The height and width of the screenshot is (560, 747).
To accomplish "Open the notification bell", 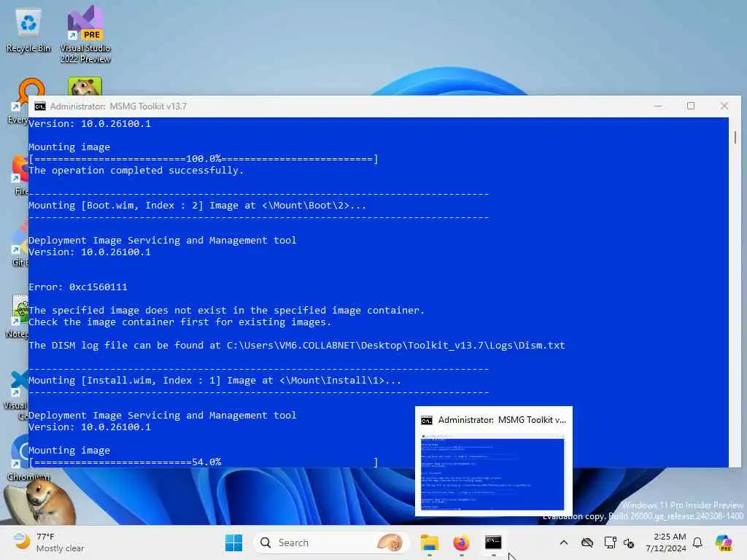I will pyautogui.click(x=697, y=542).
